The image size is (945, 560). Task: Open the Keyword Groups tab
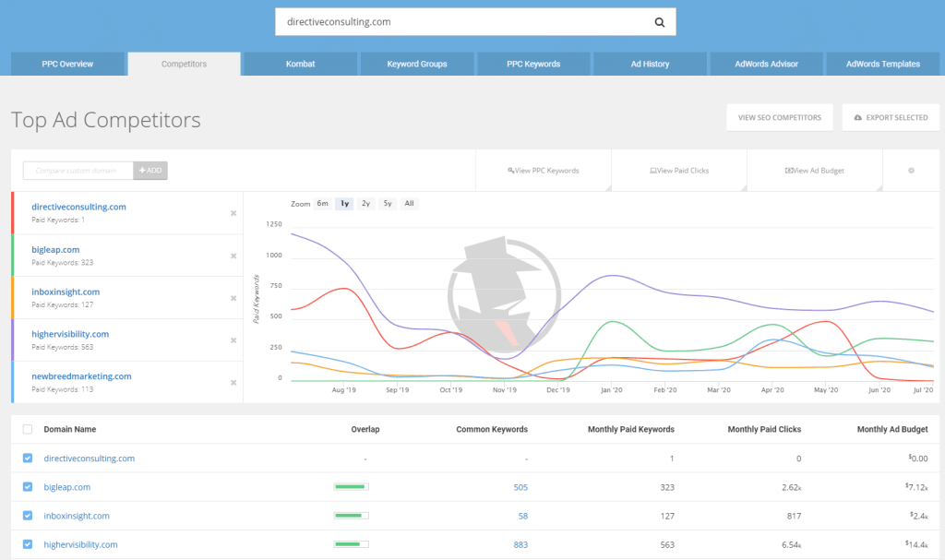pos(417,64)
